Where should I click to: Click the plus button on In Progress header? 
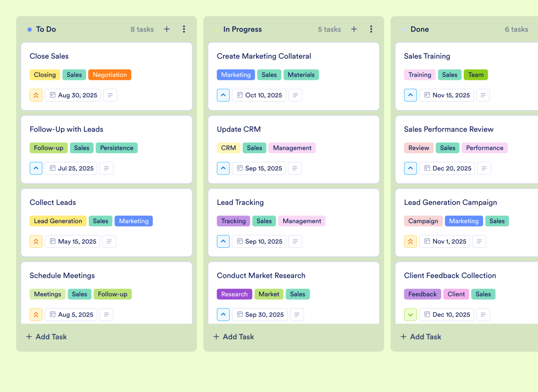click(354, 29)
